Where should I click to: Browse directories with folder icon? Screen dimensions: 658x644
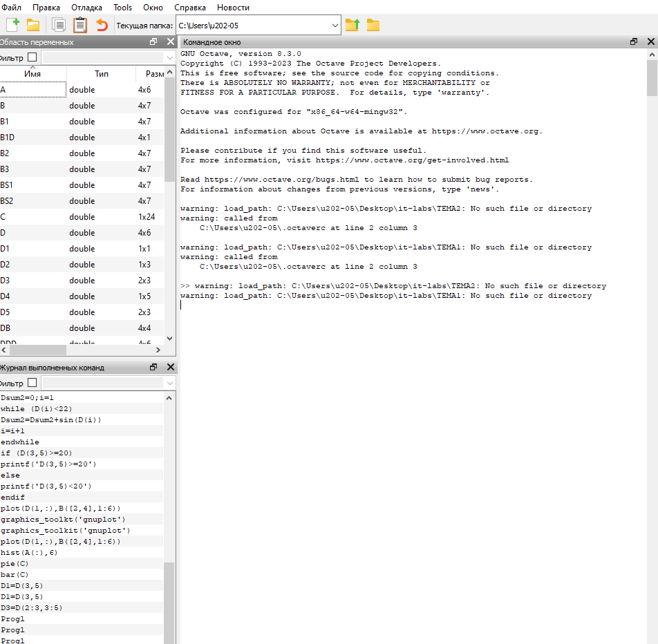(373, 26)
